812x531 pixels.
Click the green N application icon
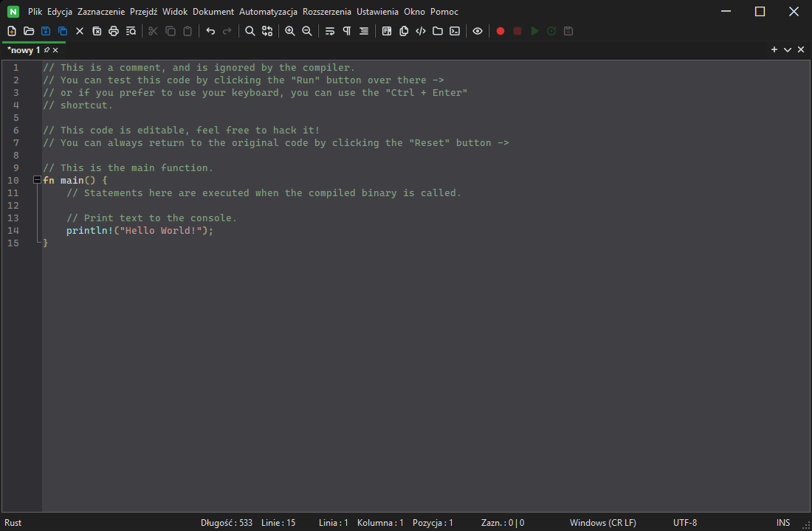[x=13, y=11]
